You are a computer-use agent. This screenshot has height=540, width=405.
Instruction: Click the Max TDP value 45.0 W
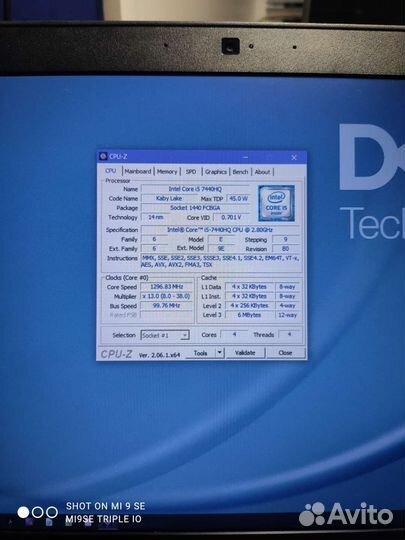[238, 199]
